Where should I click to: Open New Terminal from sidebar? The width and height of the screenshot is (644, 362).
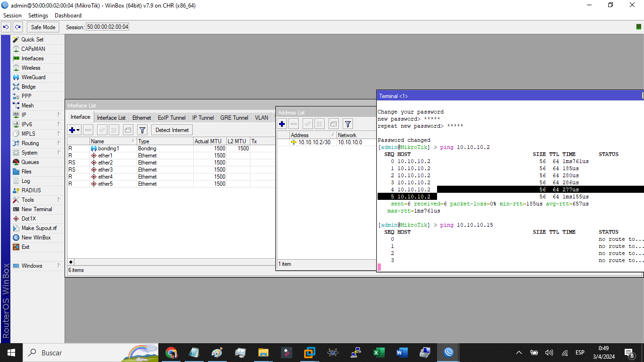point(37,209)
